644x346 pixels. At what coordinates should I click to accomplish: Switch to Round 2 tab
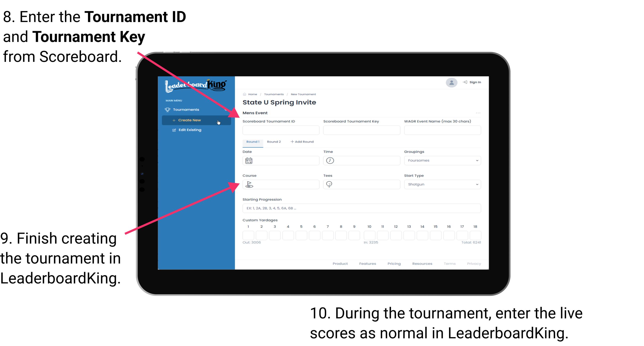click(273, 141)
